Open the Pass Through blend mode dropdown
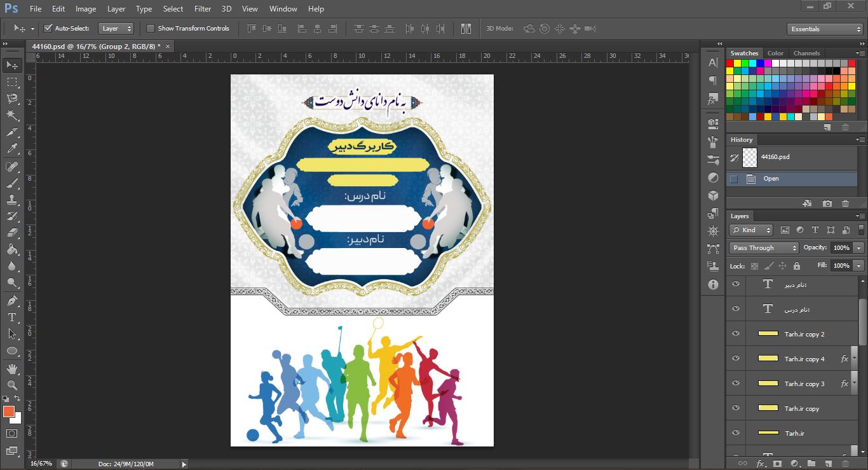 pos(764,248)
